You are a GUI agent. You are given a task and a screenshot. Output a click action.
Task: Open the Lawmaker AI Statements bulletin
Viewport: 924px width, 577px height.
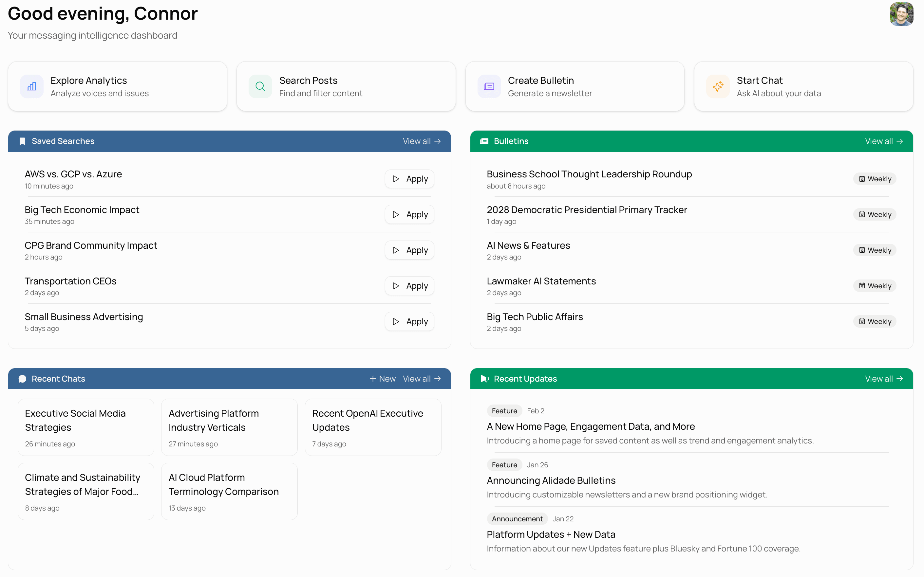[x=541, y=281]
